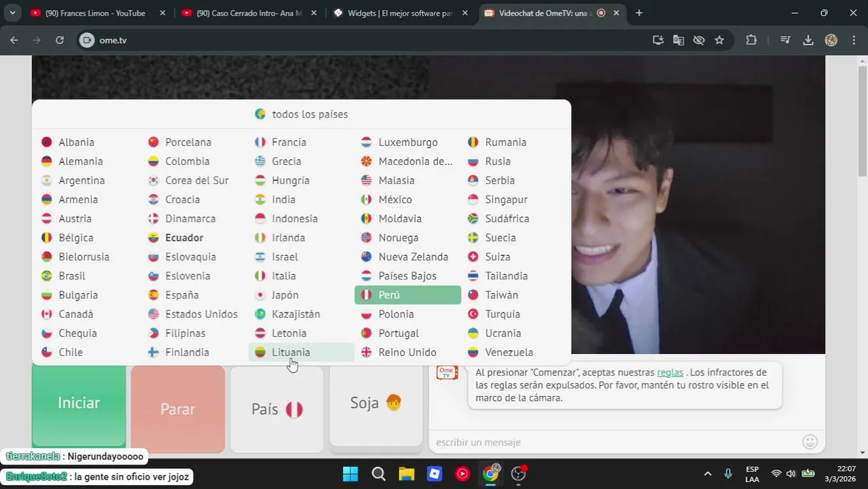868x489 pixels.
Task: Close the Videochat de OmeTV tab
Action: 617,13
